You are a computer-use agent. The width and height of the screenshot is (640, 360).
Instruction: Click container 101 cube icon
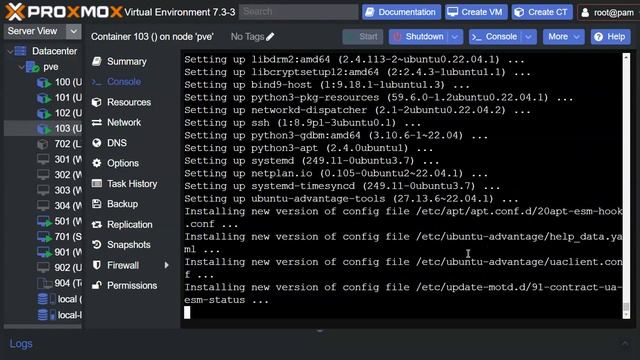[x=44, y=98]
